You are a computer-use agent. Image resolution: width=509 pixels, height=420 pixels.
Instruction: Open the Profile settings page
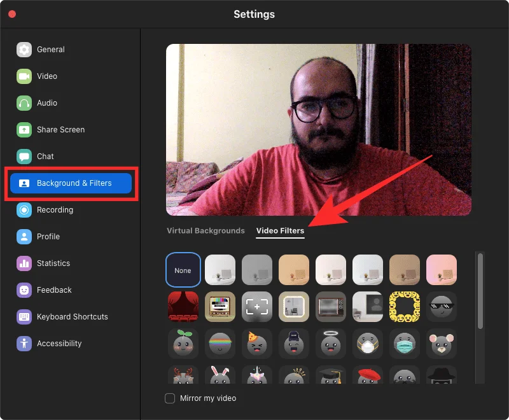coord(48,237)
